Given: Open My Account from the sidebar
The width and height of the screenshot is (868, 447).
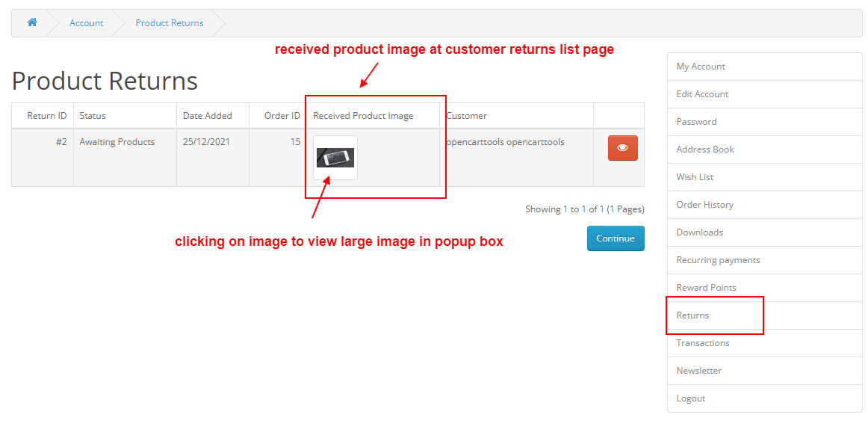Looking at the screenshot, I should pyautogui.click(x=764, y=67).
